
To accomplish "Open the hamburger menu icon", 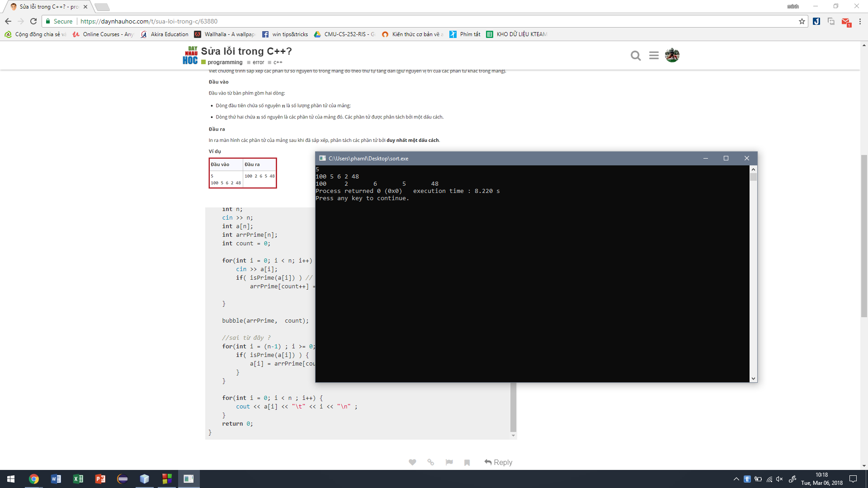I will 654,56.
